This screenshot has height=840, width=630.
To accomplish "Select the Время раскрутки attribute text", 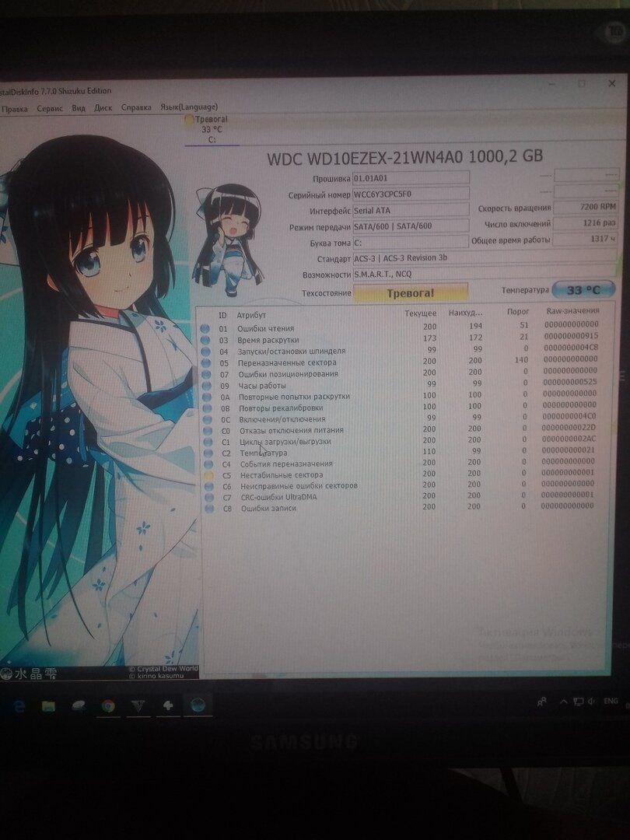I will click(x=268, y=340).
